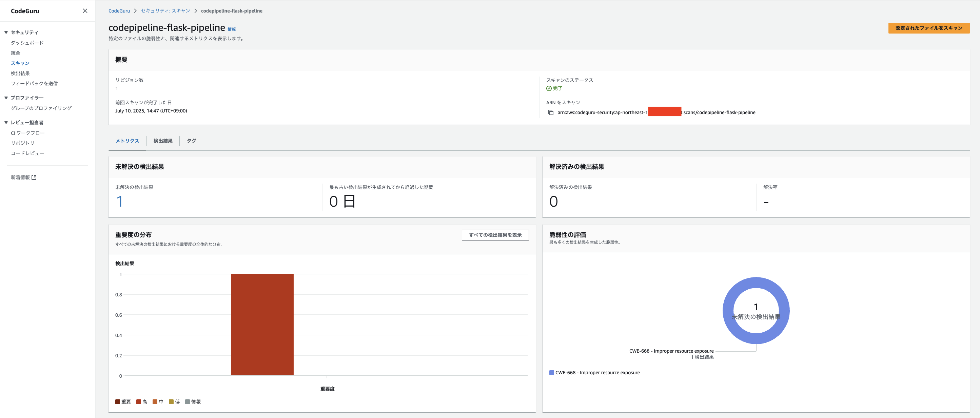Viewport: 980px width, 418px height.
Task: Click the unresolved findings count link 1
Action: (x=119, y=202)
